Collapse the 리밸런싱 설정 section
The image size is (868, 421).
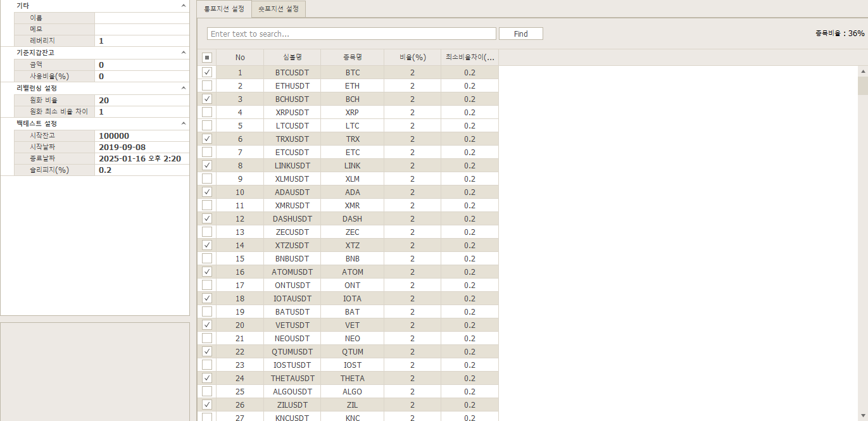click(184, 88)
